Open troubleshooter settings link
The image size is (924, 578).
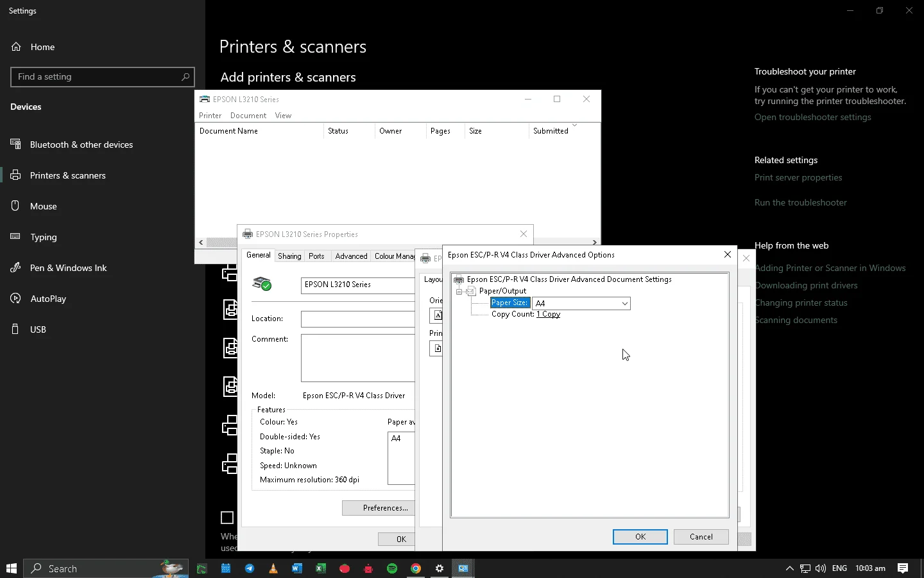[812, 118]
